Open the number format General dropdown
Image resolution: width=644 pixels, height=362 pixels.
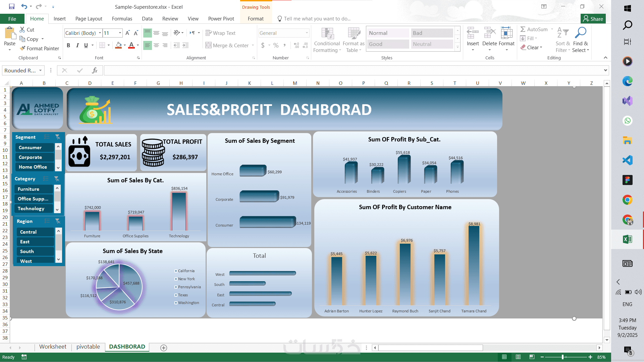tap(307, 33)
